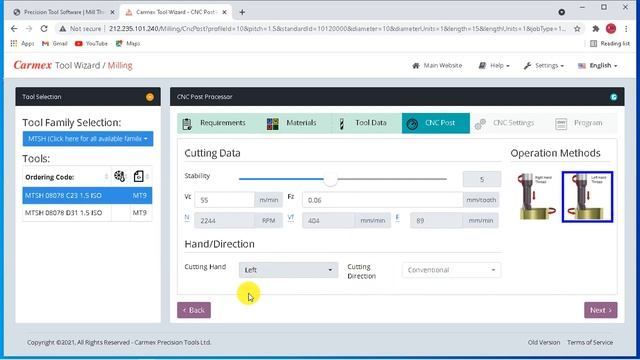This screenshot has height=360, width=640.
Task: Open the Old Version link
Action: (x=544, y=342)
